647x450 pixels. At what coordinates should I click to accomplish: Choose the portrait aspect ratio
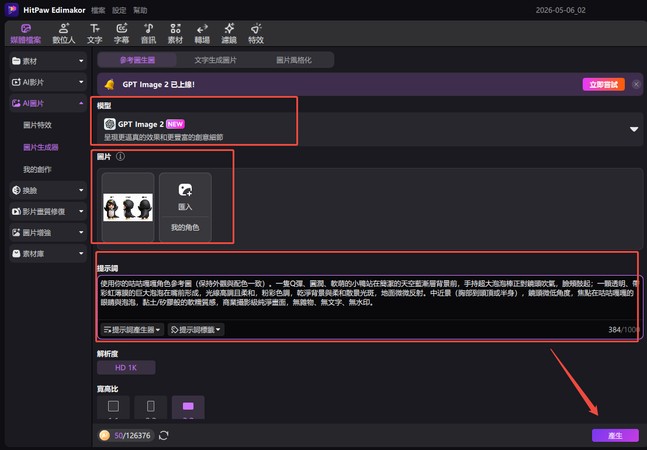[x=151, y=407]
